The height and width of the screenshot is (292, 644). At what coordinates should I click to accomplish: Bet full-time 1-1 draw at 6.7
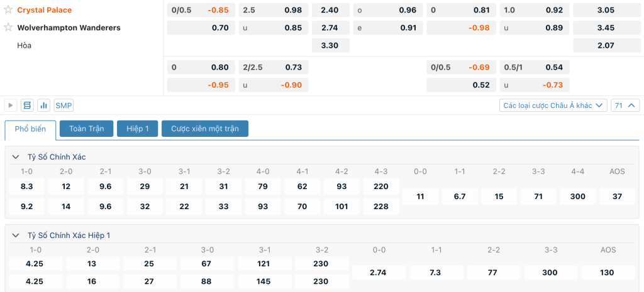pos(460,197)
